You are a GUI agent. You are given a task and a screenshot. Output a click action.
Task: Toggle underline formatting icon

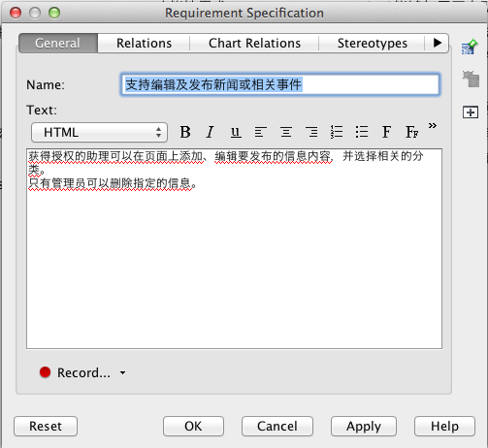(236, 132)
